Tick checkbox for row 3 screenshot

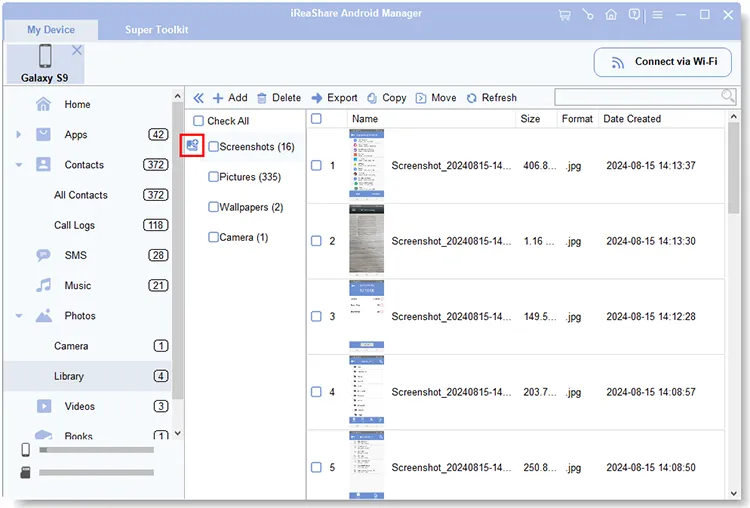pos(316,316)
